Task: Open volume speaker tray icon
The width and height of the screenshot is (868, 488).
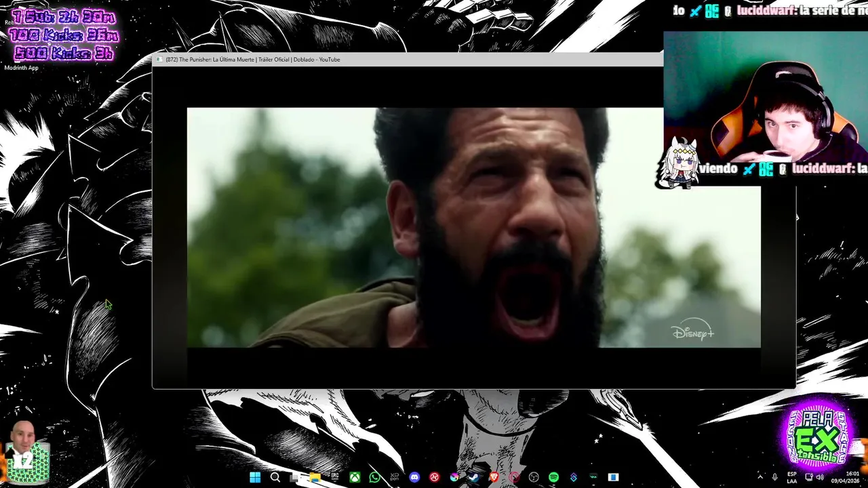Action: click(x=820, y=477)
